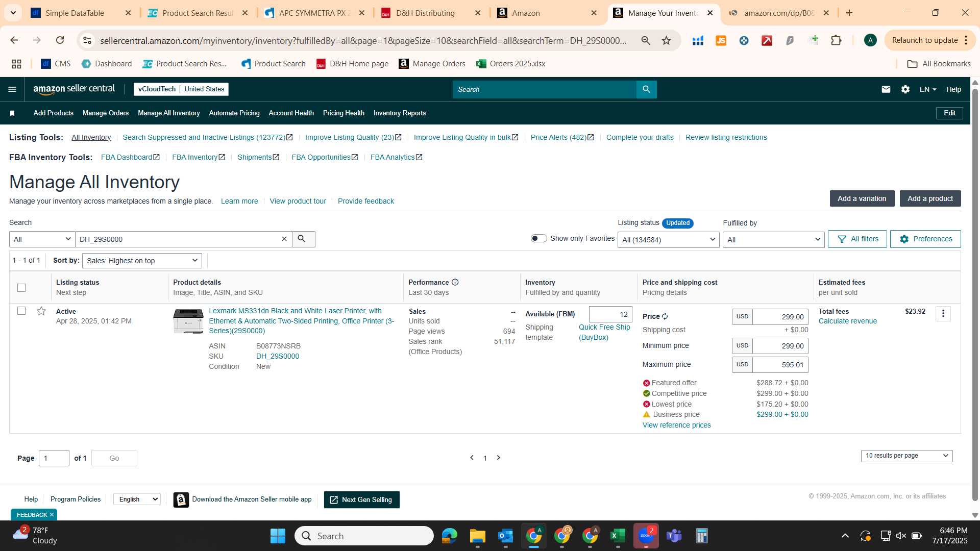Screen dimensions: 980x551
Task: Show hidden system tray icons
Action: (x=845, y=536)
